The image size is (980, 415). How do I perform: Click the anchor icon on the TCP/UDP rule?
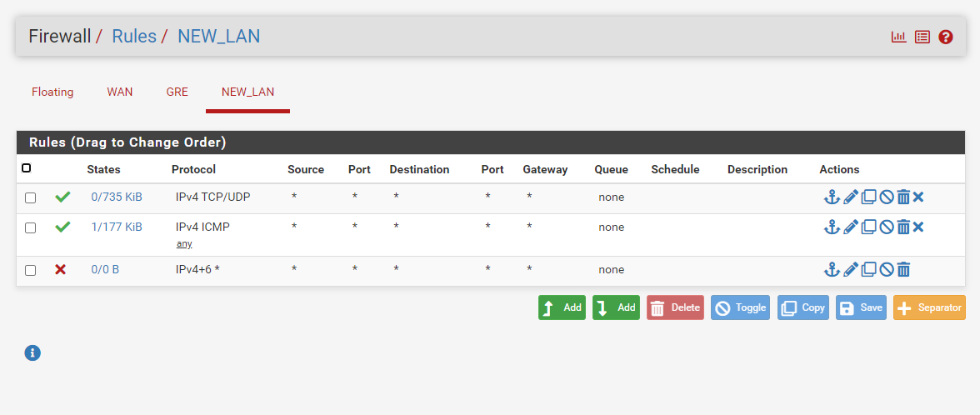coord(832,197)
